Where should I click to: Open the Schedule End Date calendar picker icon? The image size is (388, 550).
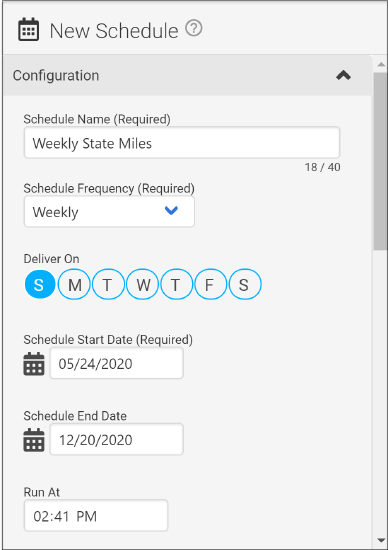[x=34, y=440]
